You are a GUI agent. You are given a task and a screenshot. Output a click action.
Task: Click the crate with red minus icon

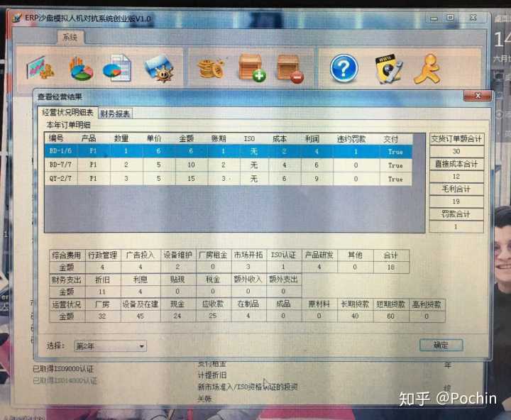point(290,68)
